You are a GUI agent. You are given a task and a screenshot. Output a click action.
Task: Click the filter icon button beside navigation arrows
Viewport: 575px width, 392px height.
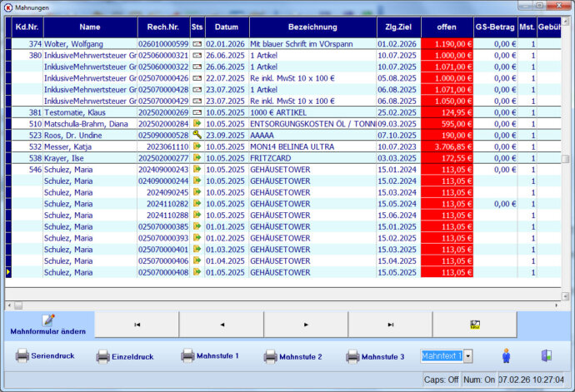point(474,325)
